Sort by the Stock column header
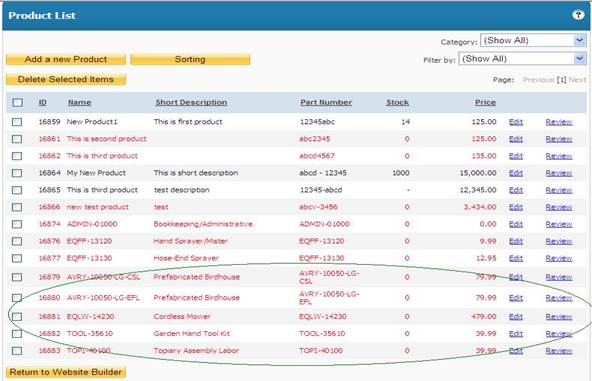This screenshot has width=592, height=381. 397,102
